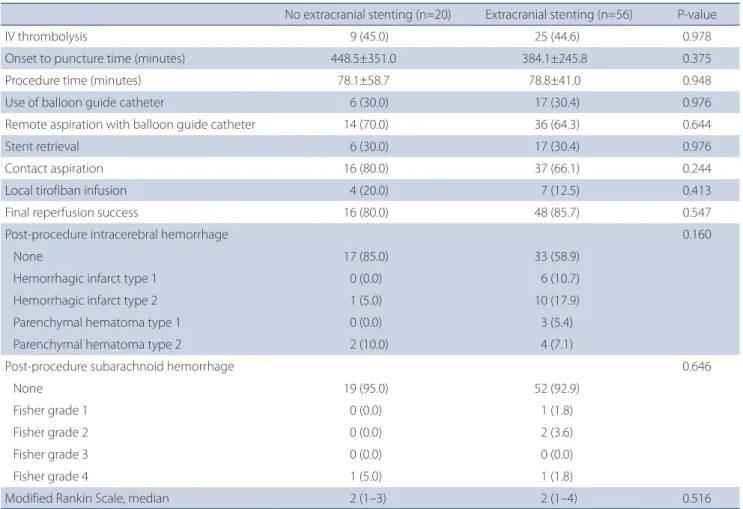Click the value 384.1±245.8

pyautogui.click(x=555, y=58)
